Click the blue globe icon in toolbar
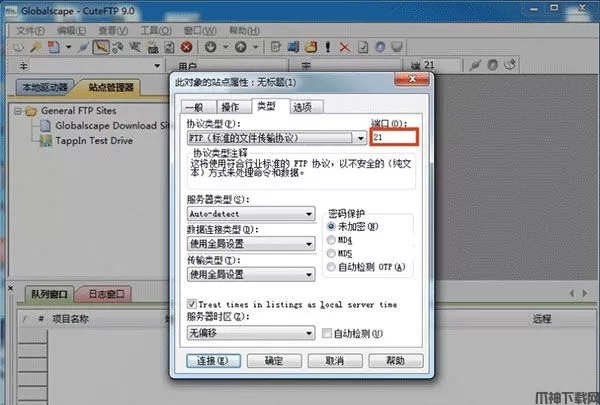 380,47
